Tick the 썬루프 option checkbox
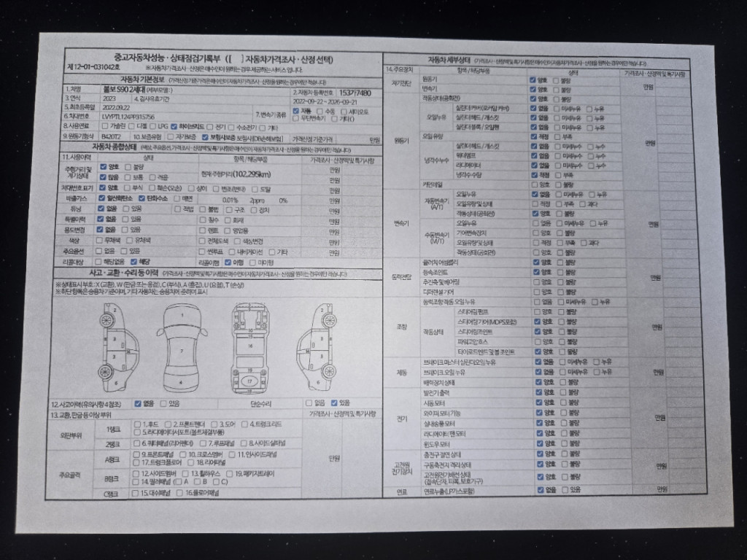Viewport: 747px width, 560px height. [x=202, y=252]
